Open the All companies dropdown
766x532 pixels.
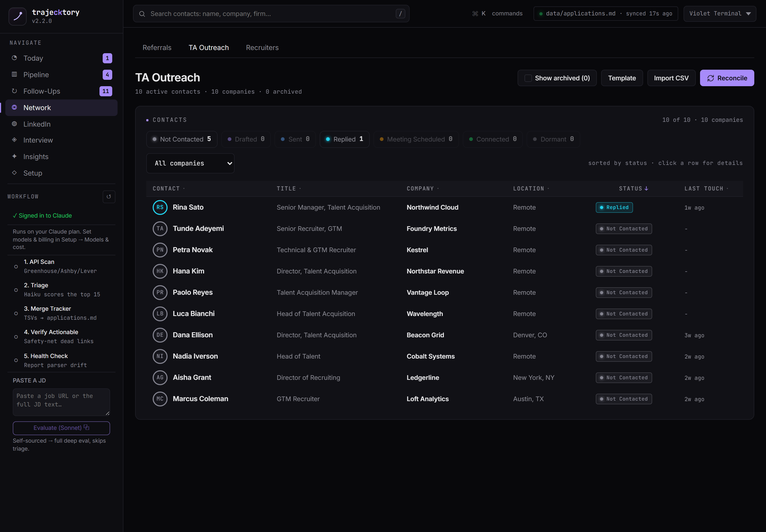click(190, 163)
